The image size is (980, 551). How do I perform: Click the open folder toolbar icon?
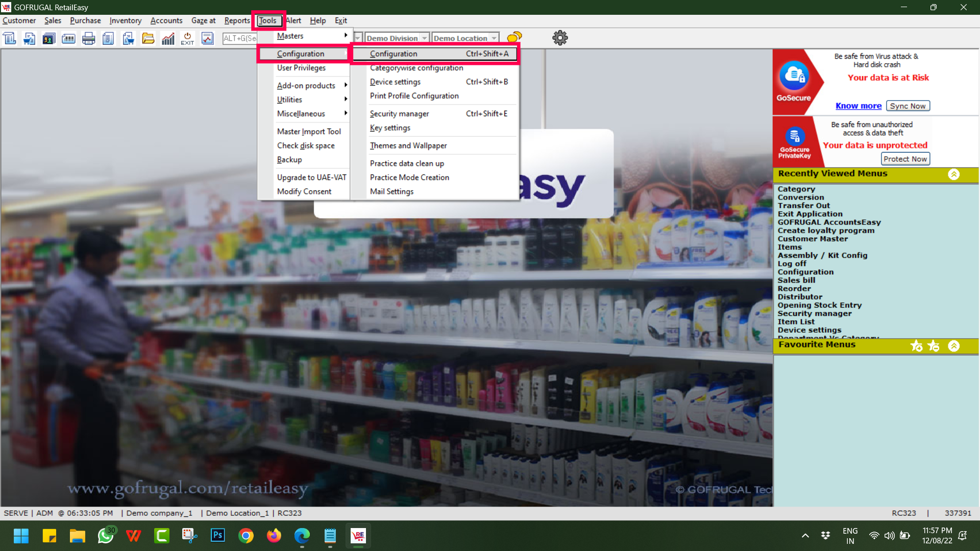click(148, 38)
